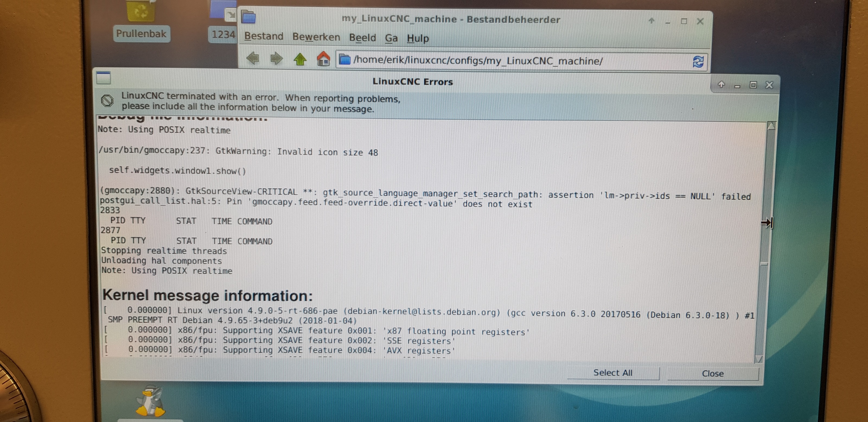
Task: Open the Bestand menu
Action: coord(264,36)
